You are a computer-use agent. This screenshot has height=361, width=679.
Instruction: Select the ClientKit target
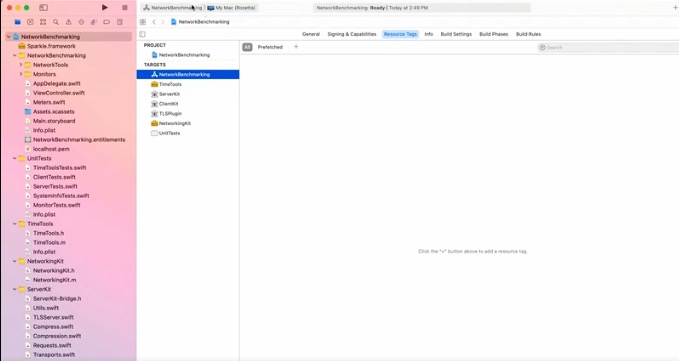[x=165, y=104]
